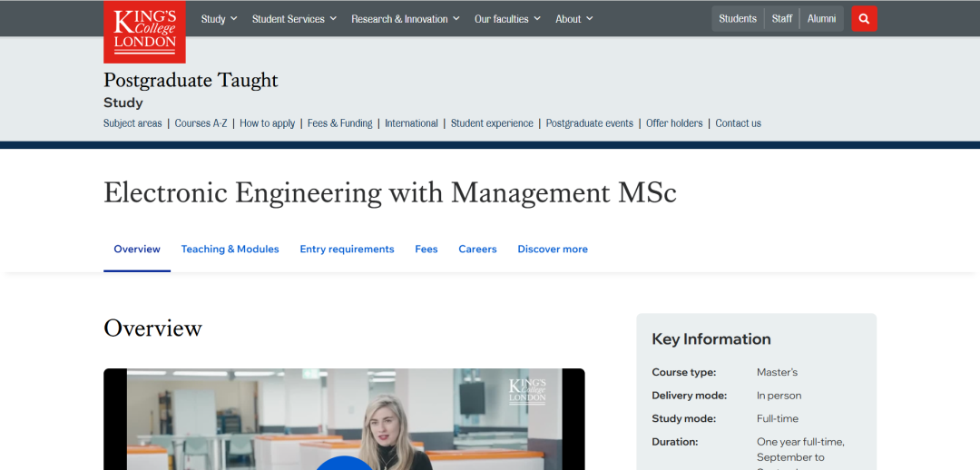Click the Overview section heading
The height and width of the screenshot is (470, 980).
[153, 328]
